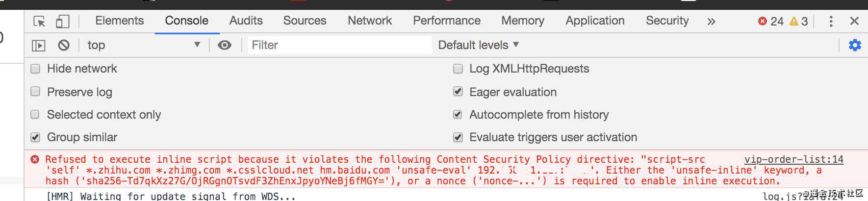The height and width of the screenshot is (201, 868).
Task: Expand the Default levels dropdown
Action: click(x=479, y=45)
